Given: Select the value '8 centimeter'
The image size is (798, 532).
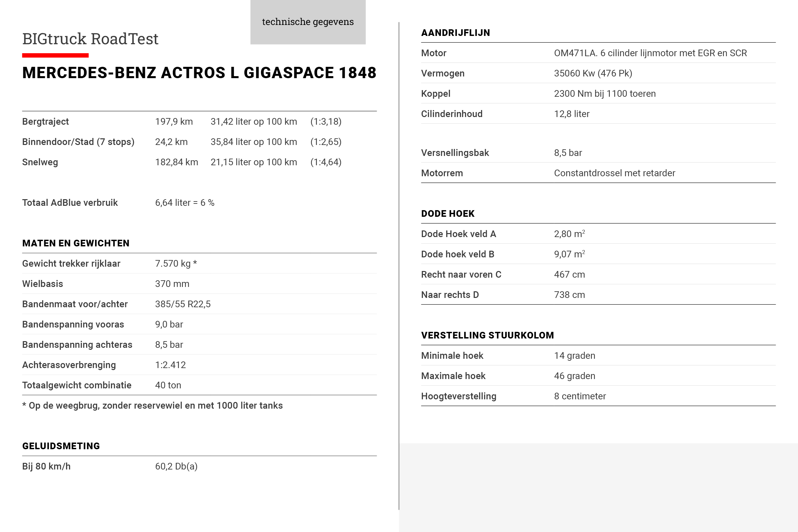Looking at the screenshot, I should [580, 396].
